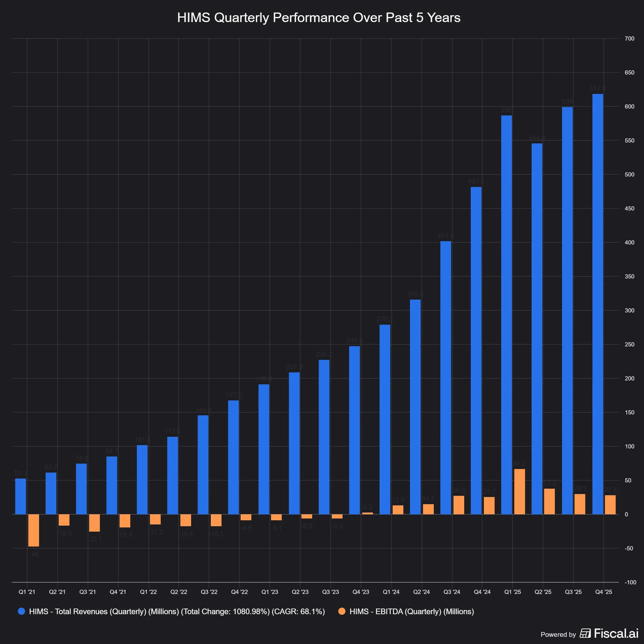Click the Q2 '22 x-axis label

pos(179,592)
